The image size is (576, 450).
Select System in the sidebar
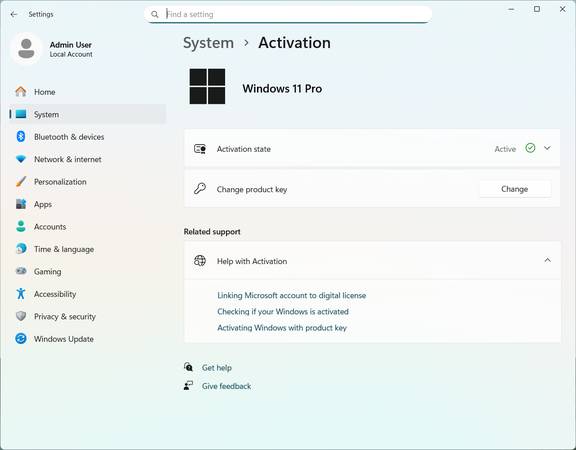88,114
